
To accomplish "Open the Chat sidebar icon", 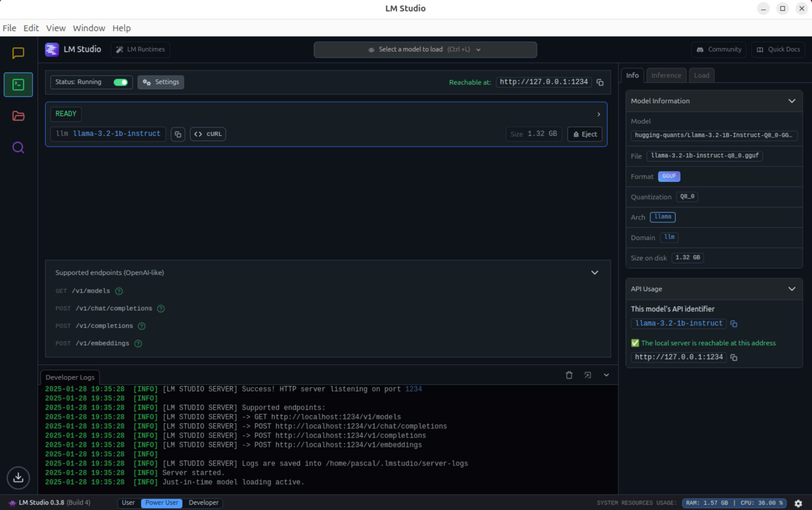I will click(x=18, y=53).
